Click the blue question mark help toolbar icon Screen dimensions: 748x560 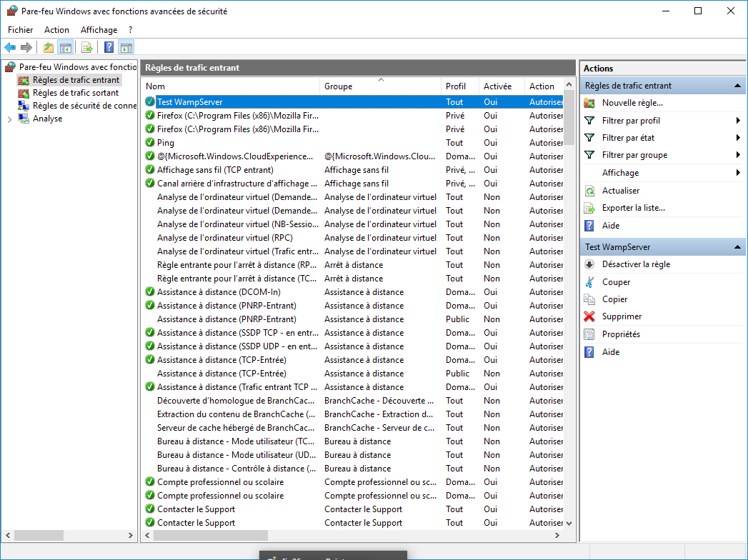[x=109, y=48]
